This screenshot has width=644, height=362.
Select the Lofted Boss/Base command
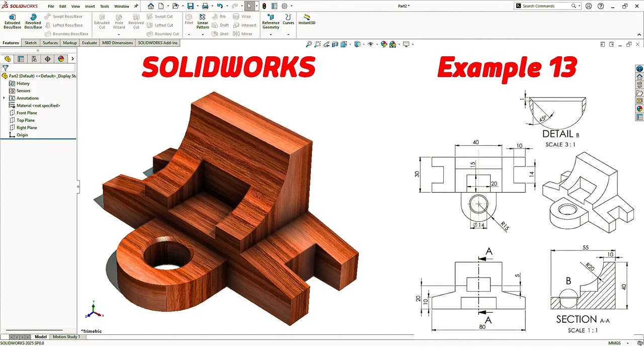[64, 25]
